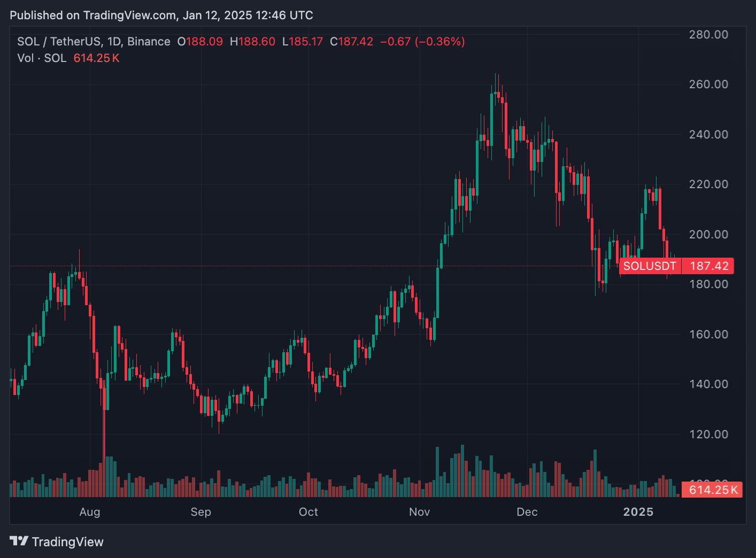Click the TradingView wordmark beside the logo

click(x=67, y=542)
